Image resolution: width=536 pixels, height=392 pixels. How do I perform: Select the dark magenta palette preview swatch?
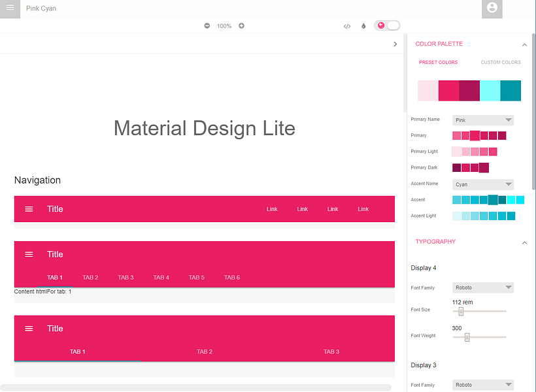pos(469,91)
